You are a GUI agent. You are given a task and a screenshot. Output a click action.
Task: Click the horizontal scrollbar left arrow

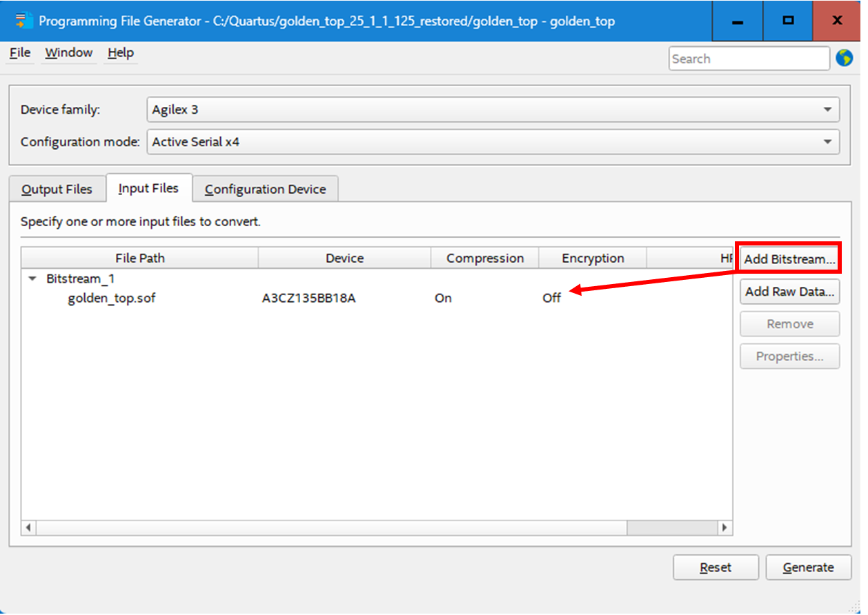coord(28,527)
